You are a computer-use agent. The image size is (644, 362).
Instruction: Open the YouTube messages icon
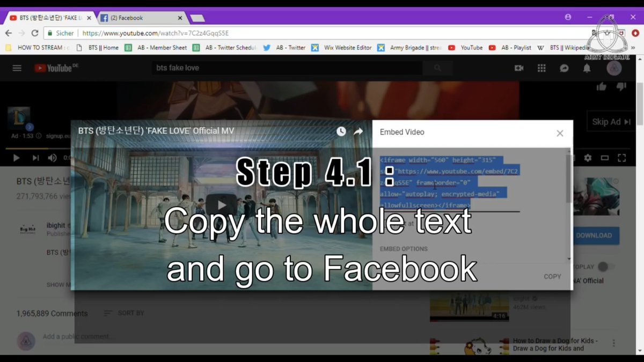pos(564,68)
